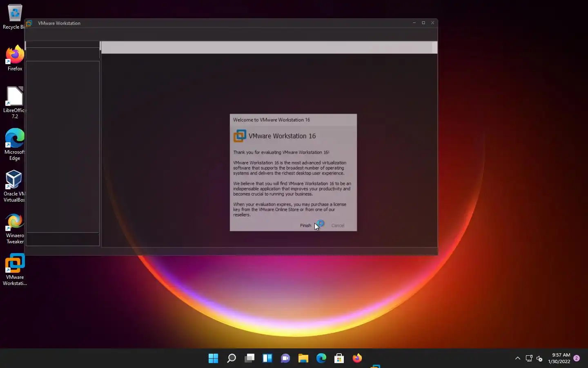Screen dimensions: 588x368
Task: Open the notification badge showing 2
Action: (577, 358)
